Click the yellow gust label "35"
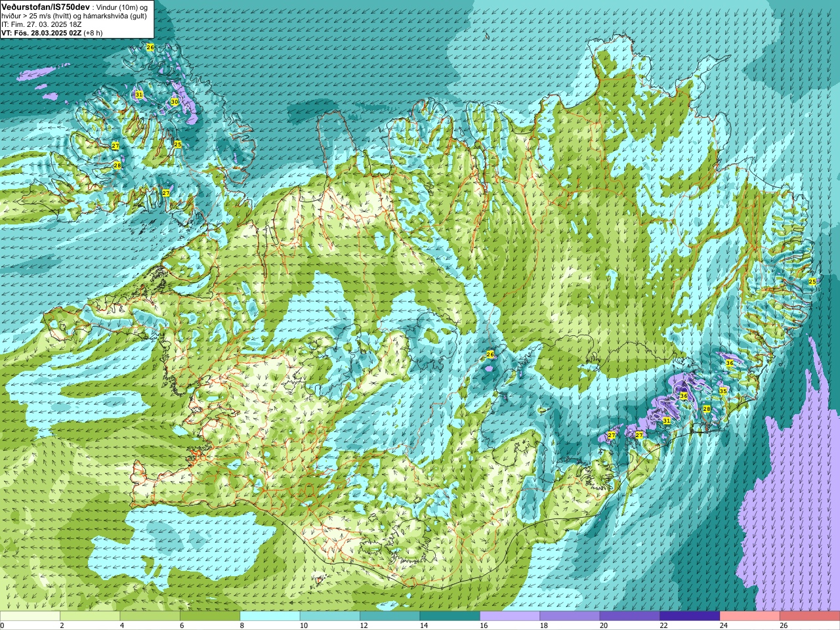 click(x=723, y=390)
